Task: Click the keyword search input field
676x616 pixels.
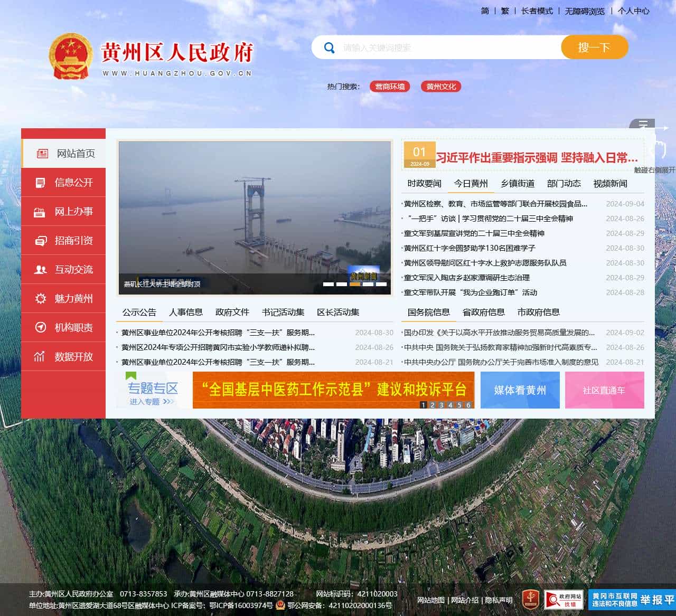Action: point(449,48)
